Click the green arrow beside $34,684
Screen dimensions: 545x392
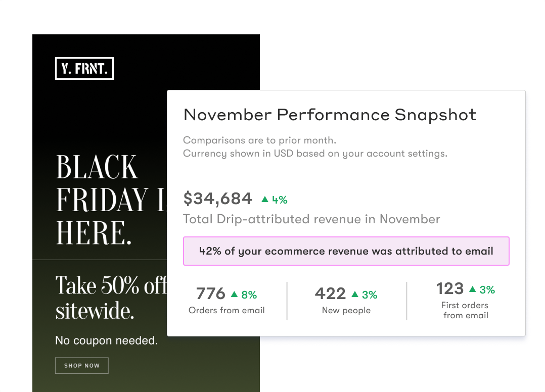tap(264, 200)
